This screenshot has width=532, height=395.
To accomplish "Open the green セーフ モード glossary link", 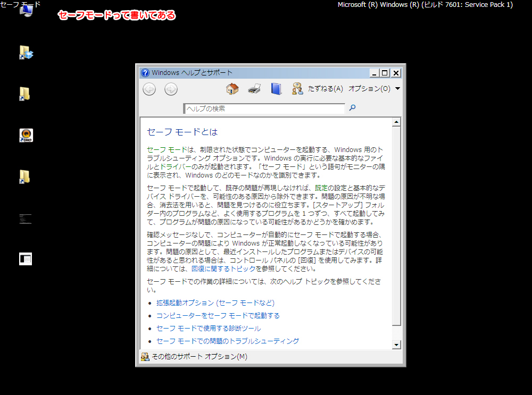I will tap(167, 150).
